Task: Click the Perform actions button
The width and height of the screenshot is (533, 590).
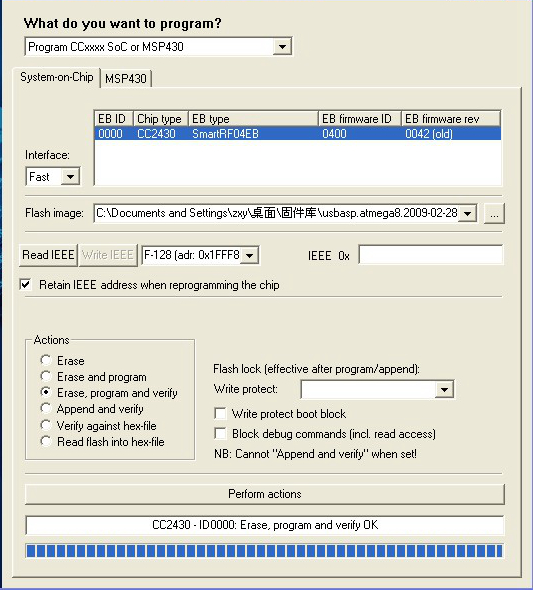Action: tap(265, 494)
